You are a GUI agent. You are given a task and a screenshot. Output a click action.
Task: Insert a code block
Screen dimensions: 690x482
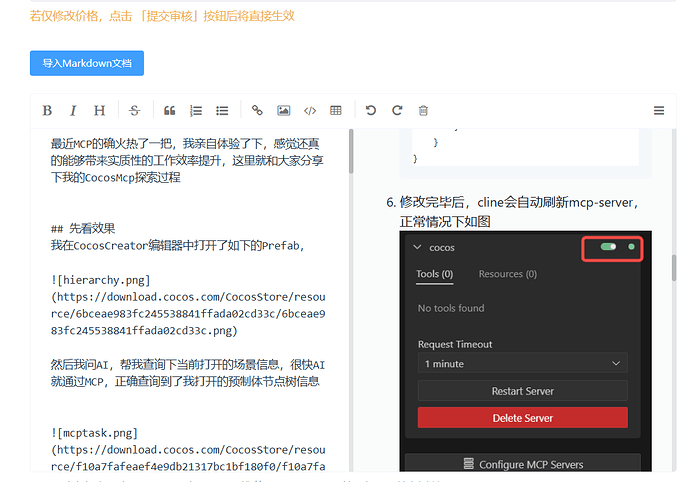[x=310, y=110]
